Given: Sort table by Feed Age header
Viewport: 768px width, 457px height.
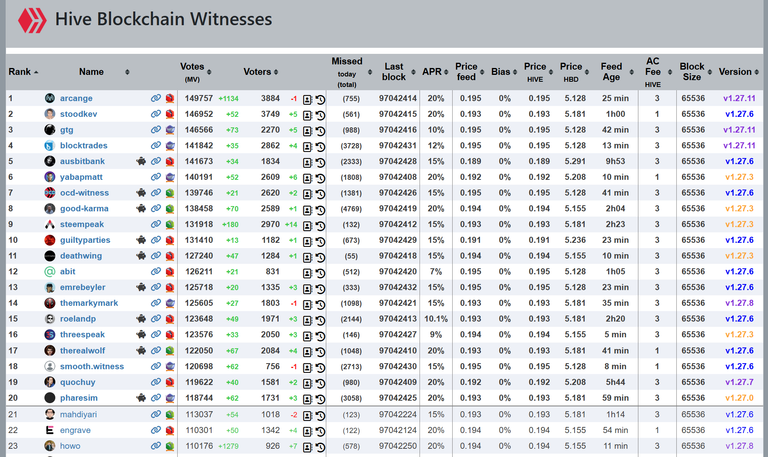Looking at the screenshot, I should coord(616,72).
